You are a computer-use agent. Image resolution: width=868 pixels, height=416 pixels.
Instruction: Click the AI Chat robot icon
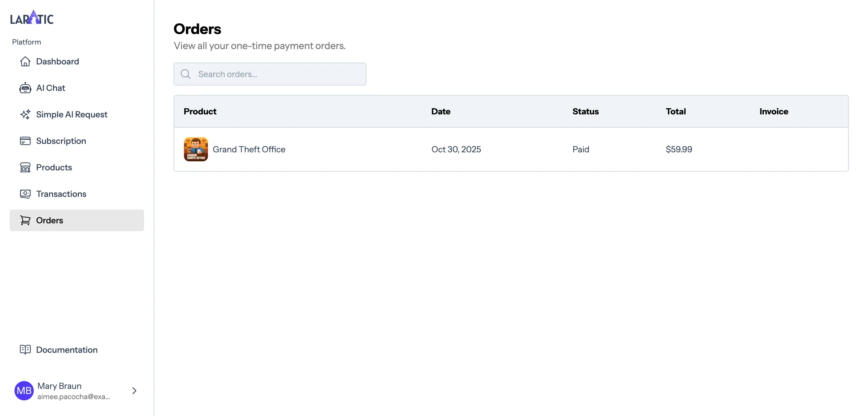[x=25, y=88]
